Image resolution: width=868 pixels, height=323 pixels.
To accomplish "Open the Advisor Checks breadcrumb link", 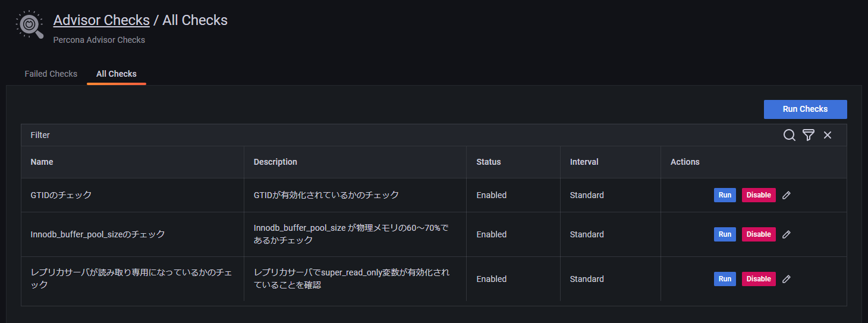I will 101,20.
